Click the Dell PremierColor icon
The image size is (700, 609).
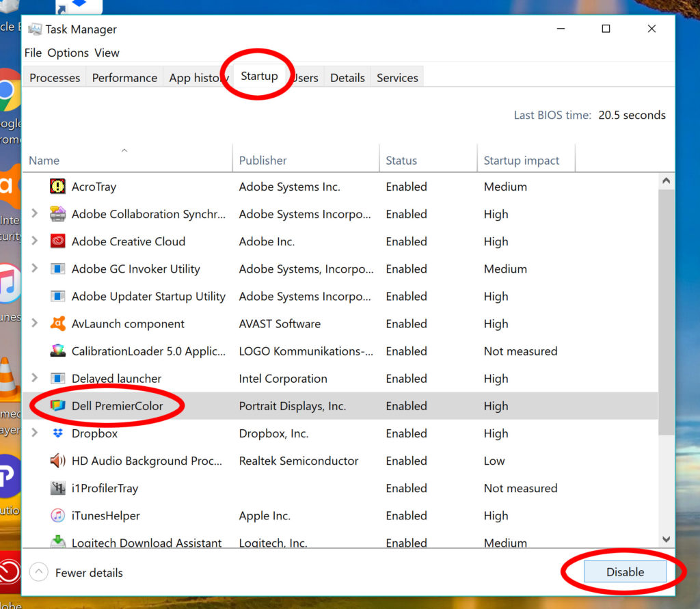[58, 406]
